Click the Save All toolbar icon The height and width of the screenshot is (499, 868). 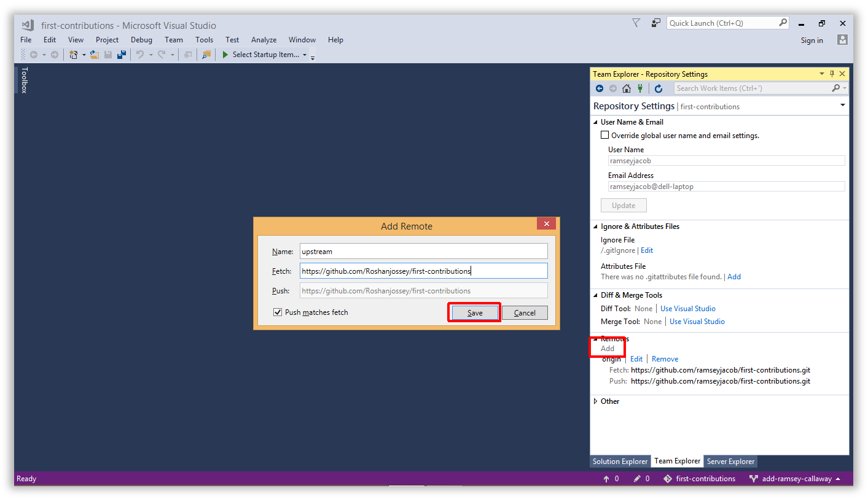tap(122, 55)
